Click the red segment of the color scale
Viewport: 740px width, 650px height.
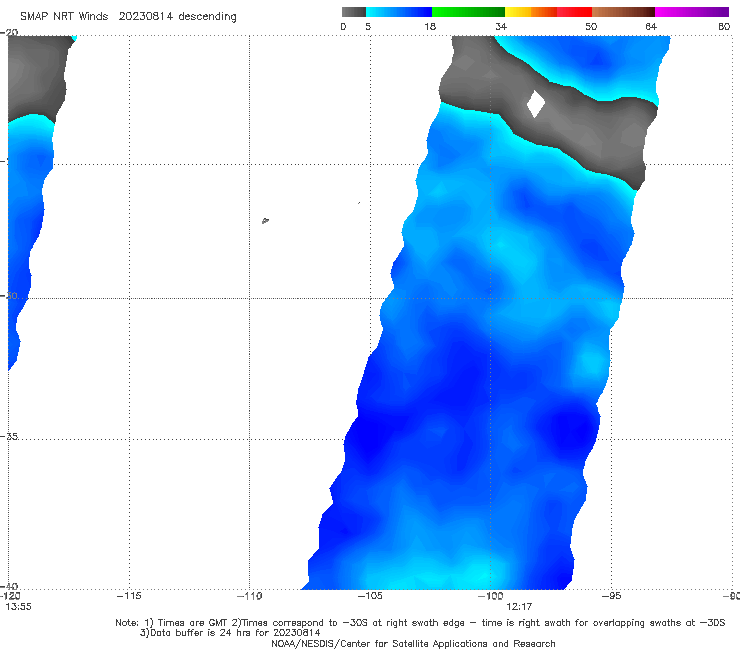(574, 12)
